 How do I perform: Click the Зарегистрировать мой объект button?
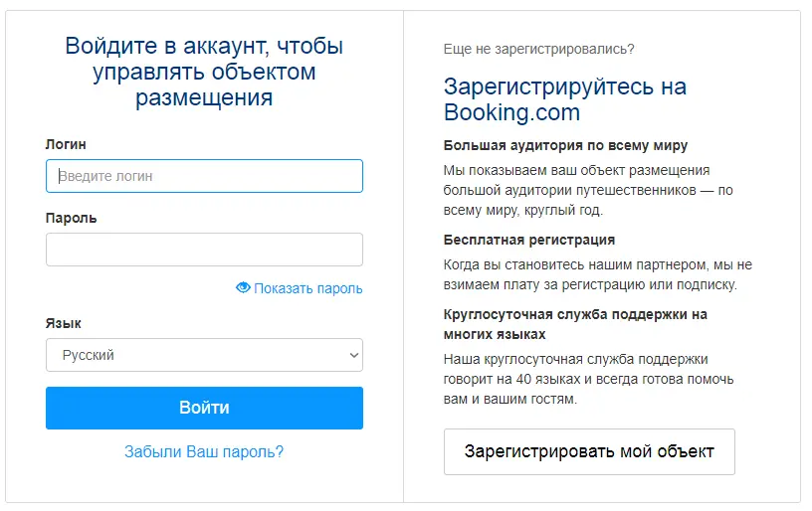(589, 451)
